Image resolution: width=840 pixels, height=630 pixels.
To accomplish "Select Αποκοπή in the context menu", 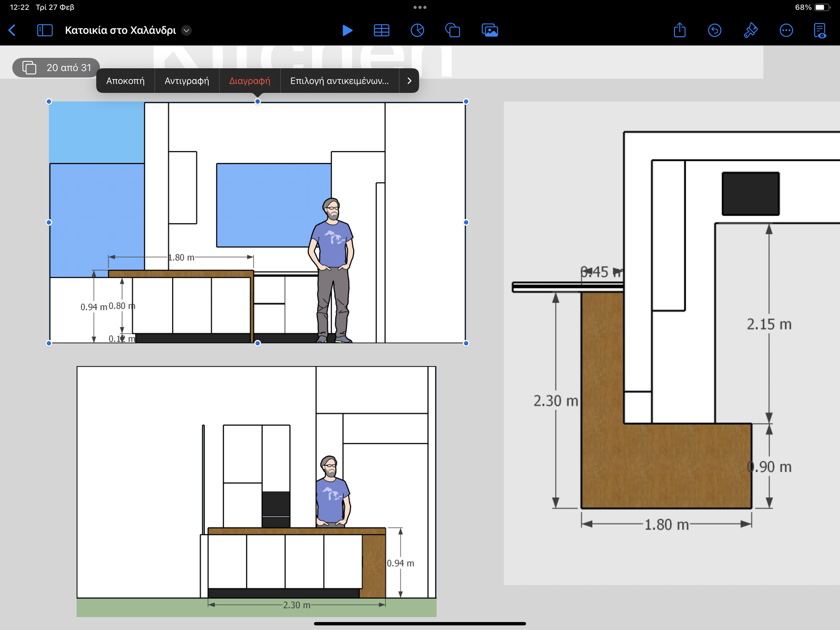I will [x=125, y=81].
